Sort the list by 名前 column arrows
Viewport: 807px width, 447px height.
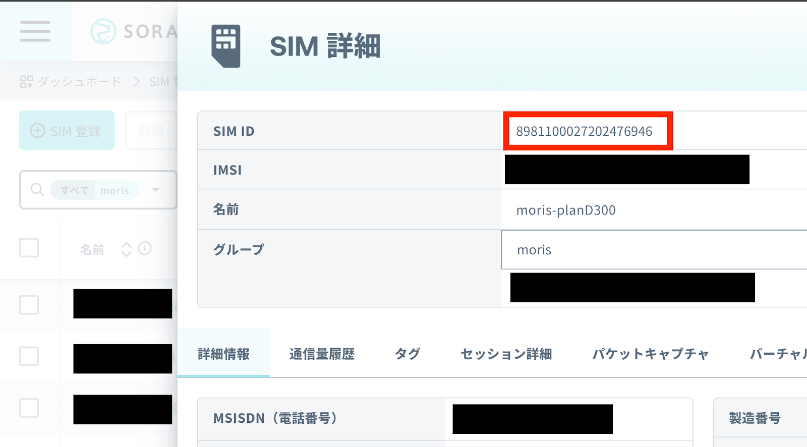(x=126, y=248)
